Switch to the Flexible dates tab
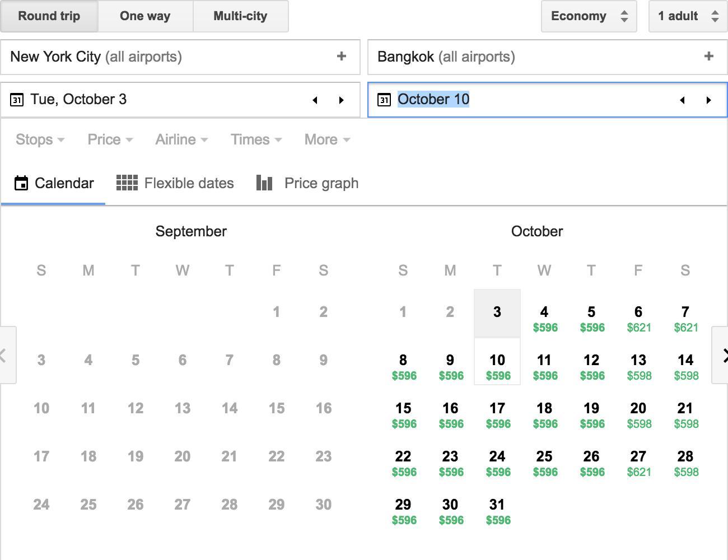 coord(175,183)
